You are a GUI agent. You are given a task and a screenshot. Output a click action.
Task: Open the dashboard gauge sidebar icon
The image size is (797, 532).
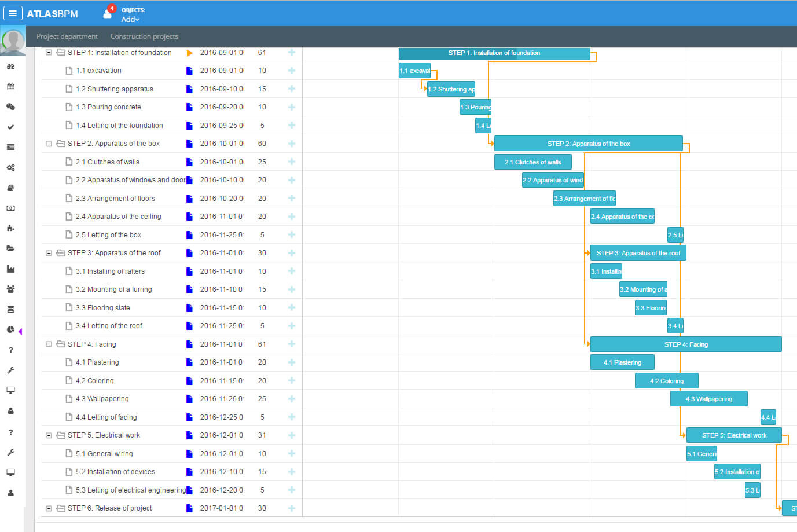coord(10,67)
